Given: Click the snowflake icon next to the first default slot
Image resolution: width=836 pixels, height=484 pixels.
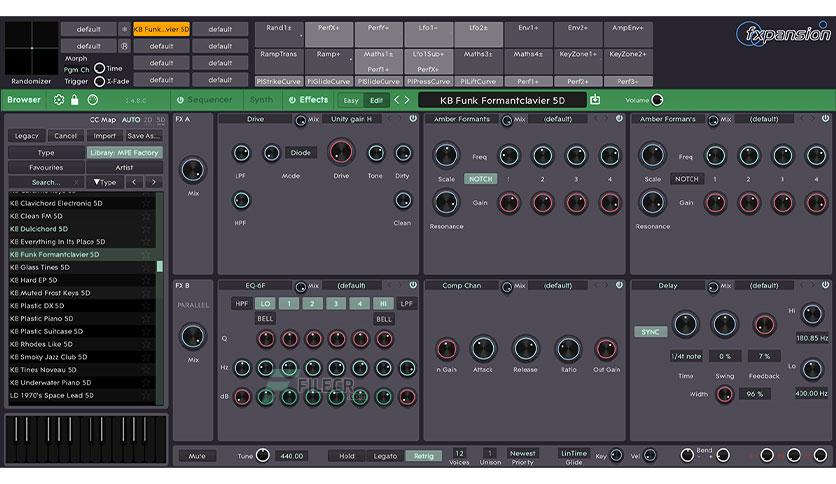Looking at the screenshot, I should click(x=124, y=29).
